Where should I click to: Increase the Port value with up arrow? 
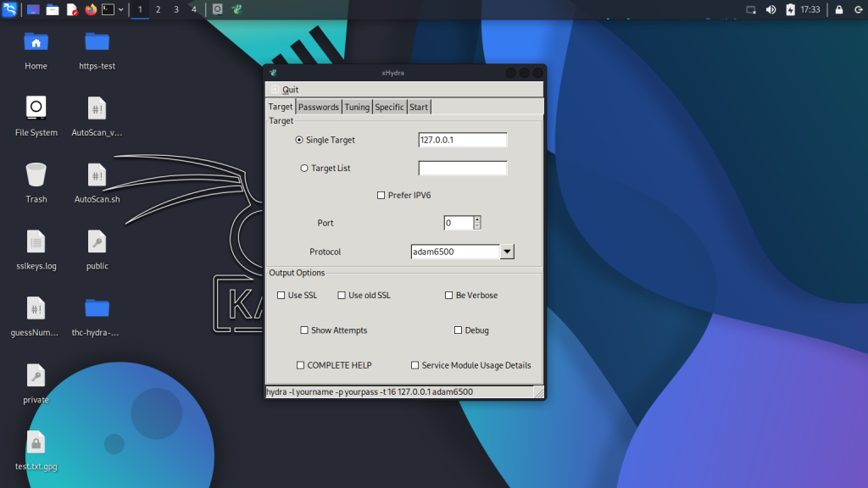[x=477, y=219]
